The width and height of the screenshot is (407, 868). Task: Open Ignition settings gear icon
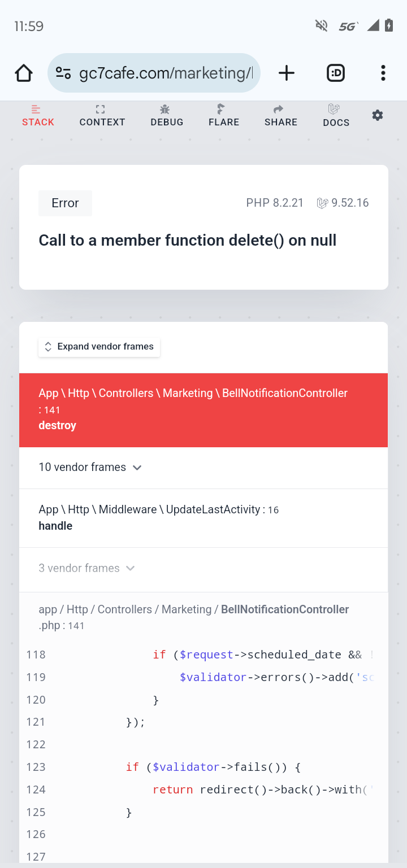click(378, 115)
